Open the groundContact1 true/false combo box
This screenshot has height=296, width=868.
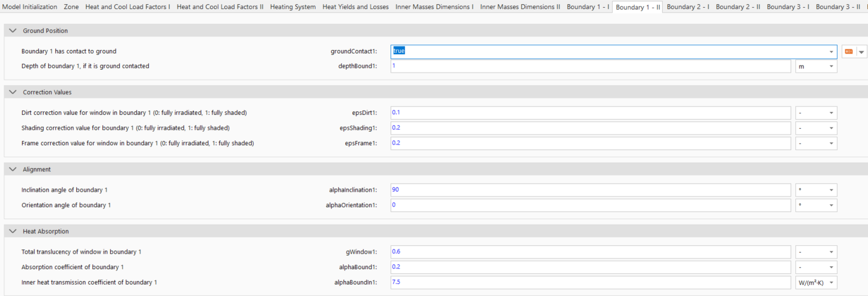click(614, 51)
